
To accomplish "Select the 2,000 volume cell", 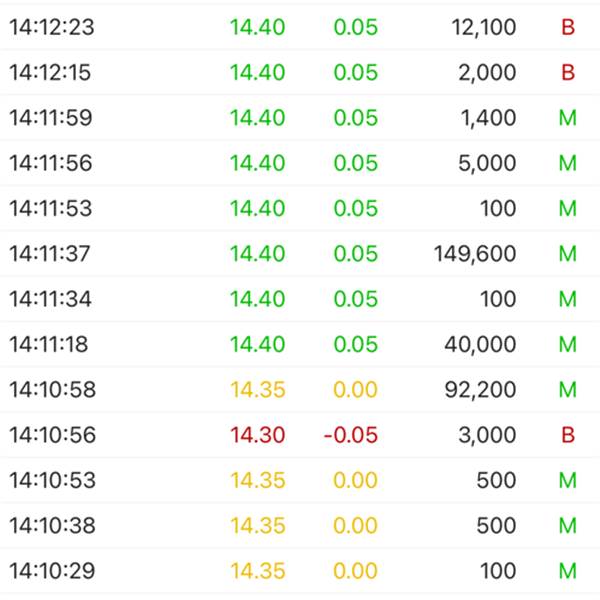I will (x=488, y=73).
